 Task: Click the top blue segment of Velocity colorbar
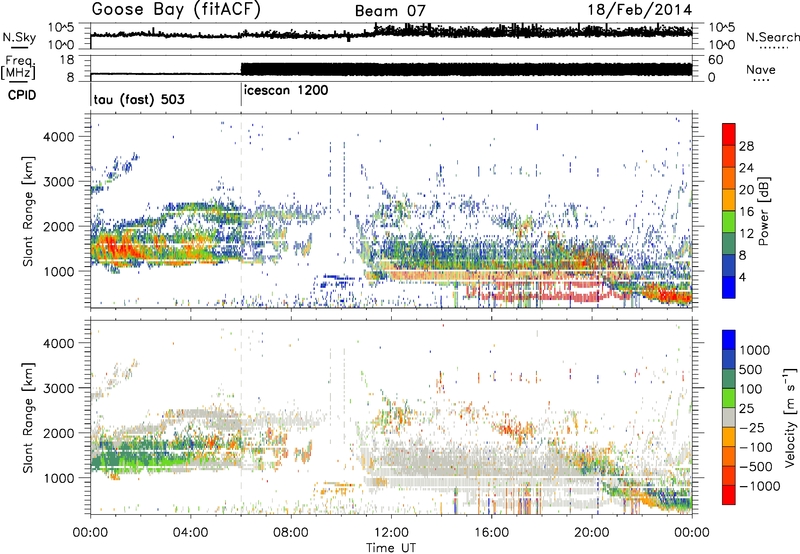(729, 340)
